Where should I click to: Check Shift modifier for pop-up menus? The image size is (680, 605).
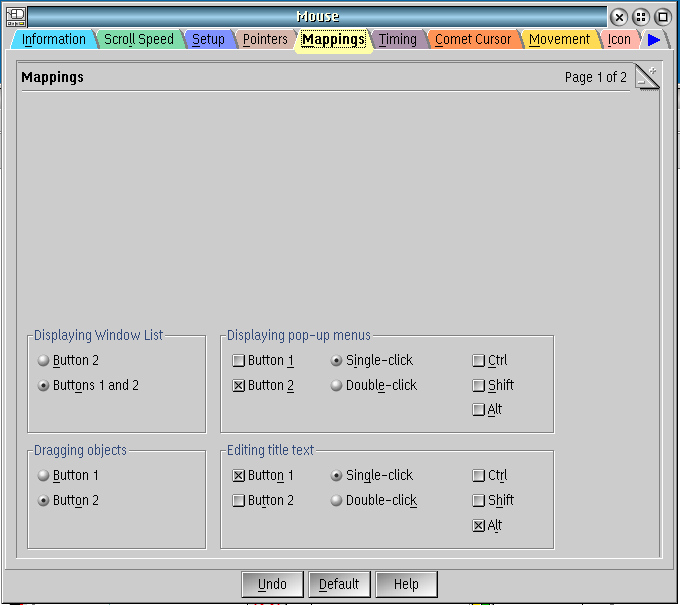coord(493,385)
